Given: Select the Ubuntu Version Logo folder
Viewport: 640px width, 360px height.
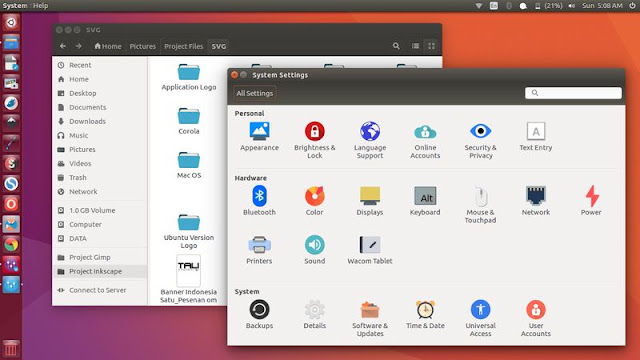Looking at the screenshot, I should (189, 231).
